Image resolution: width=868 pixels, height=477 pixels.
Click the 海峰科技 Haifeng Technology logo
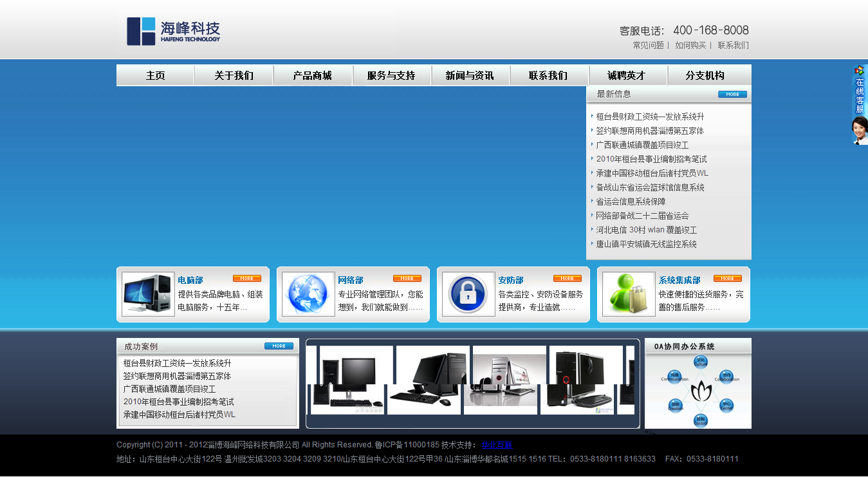click(x=174, y=31)
